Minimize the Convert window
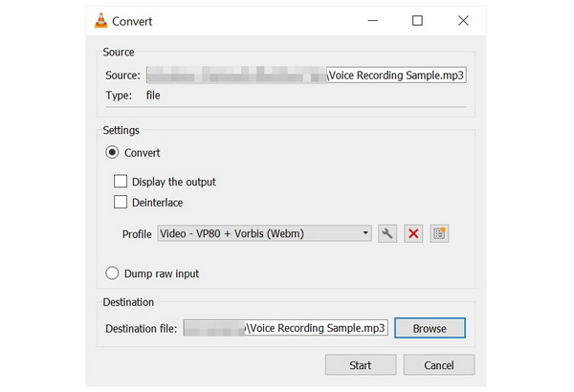This screenshot has width=574, height=392. [373, 20]
